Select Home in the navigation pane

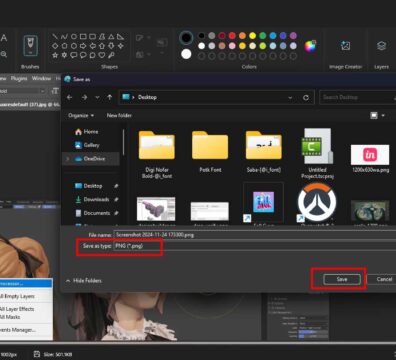click(x=87, y=132)
